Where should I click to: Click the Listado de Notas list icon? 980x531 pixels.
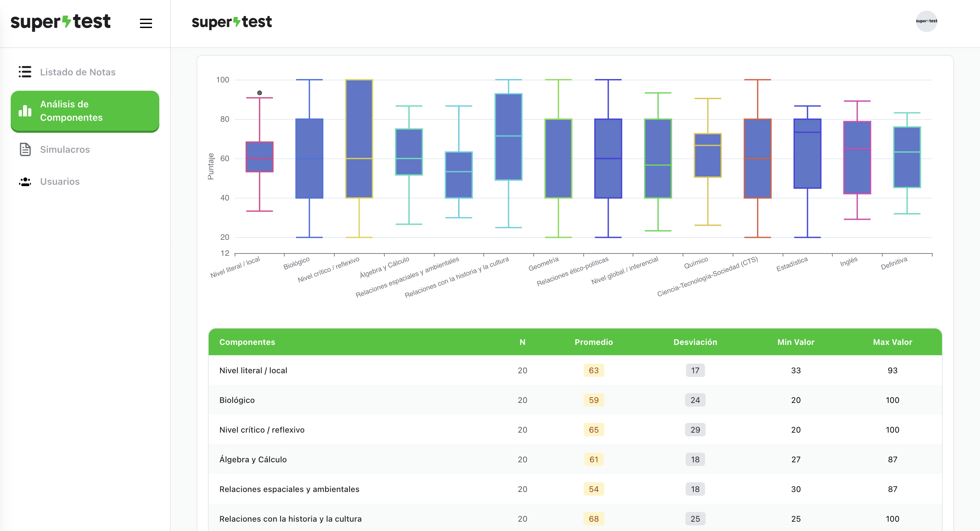[25, 72]
